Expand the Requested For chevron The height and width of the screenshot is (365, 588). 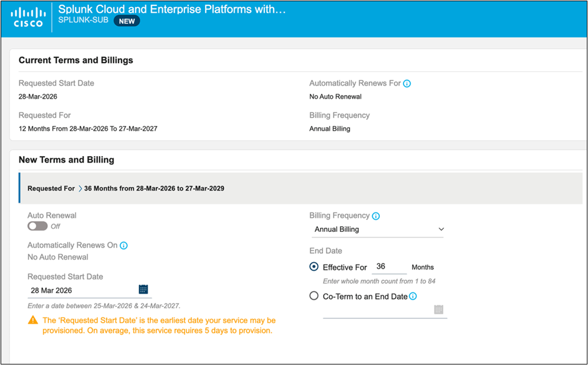(80, 188)
